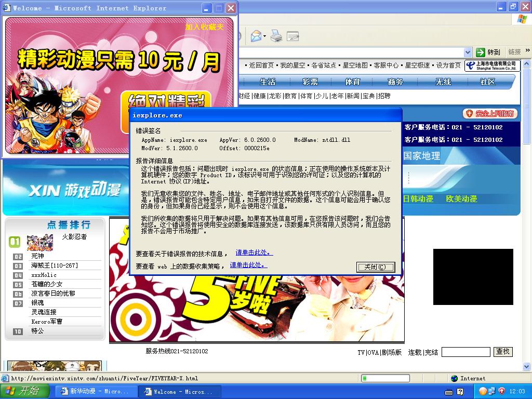The width and height of the screenshot is (532, 399).
Task: Select the 商务 navigation tab
Action: point(395,82)
